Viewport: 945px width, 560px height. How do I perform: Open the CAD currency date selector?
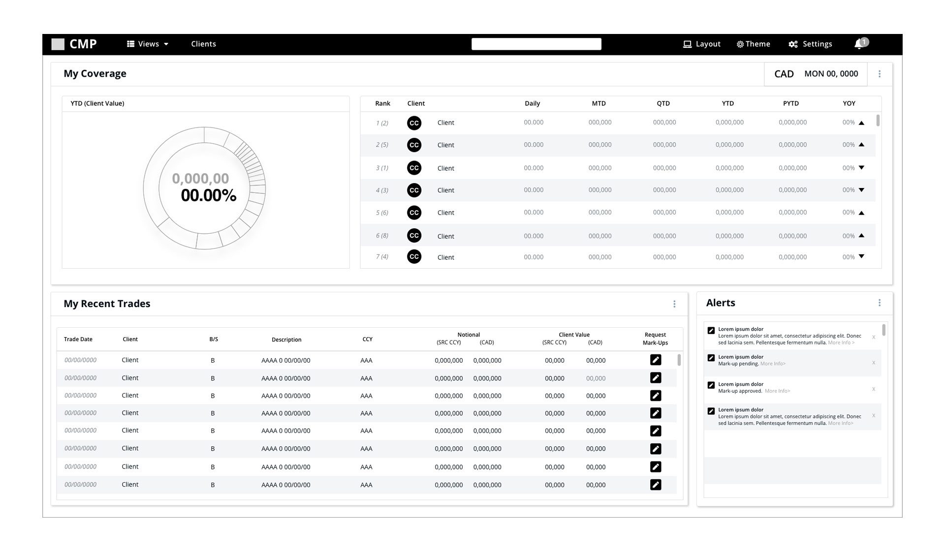point(816,74)
